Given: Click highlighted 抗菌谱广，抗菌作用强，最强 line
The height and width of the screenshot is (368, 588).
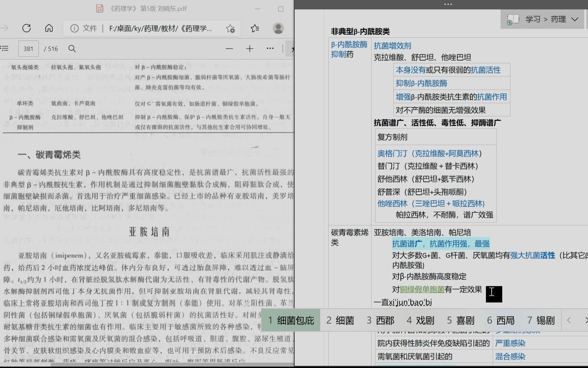Looking at the screenshot, I should [x=441, y=244].
